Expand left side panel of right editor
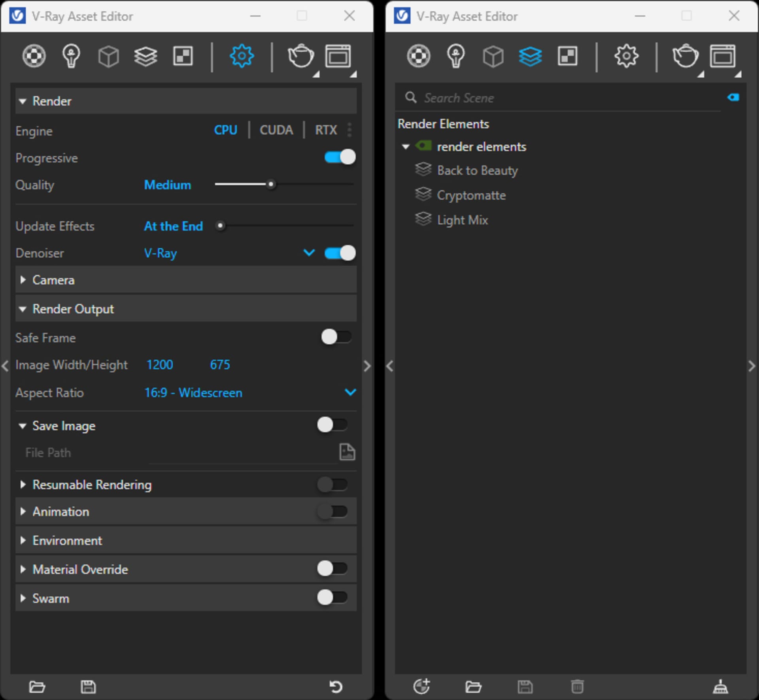The image size is (759, 700). pyautogui.click(x=390, y=366)
